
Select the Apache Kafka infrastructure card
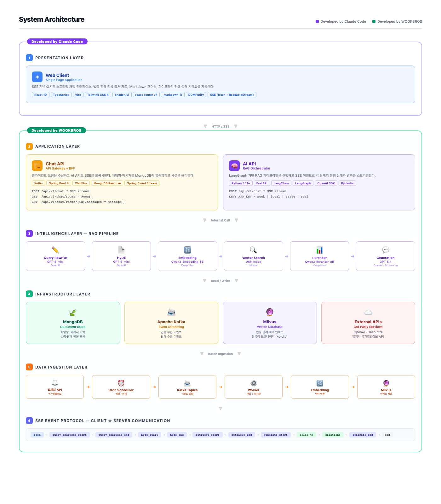tap(171, 323)
